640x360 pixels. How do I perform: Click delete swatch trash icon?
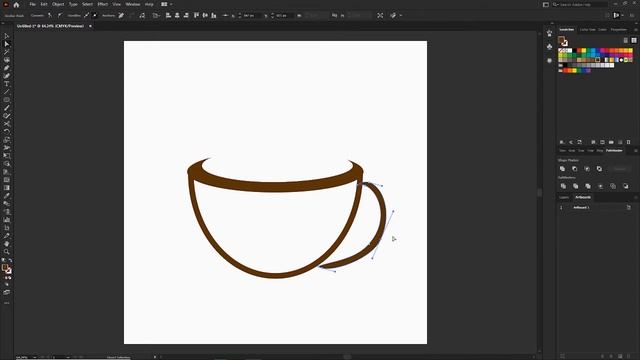pyautogui.click(x=629, y=142)
